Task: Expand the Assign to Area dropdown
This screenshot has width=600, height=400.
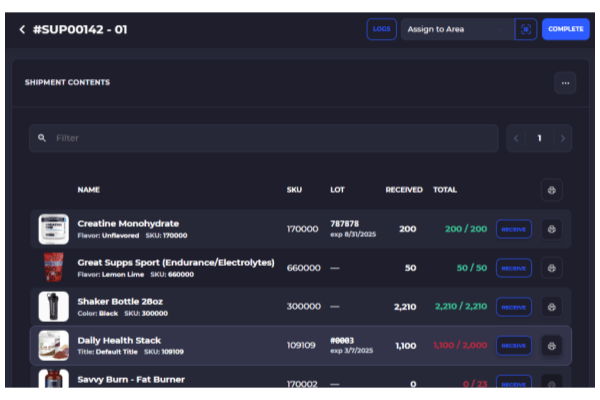Action: tap(457, 29)
